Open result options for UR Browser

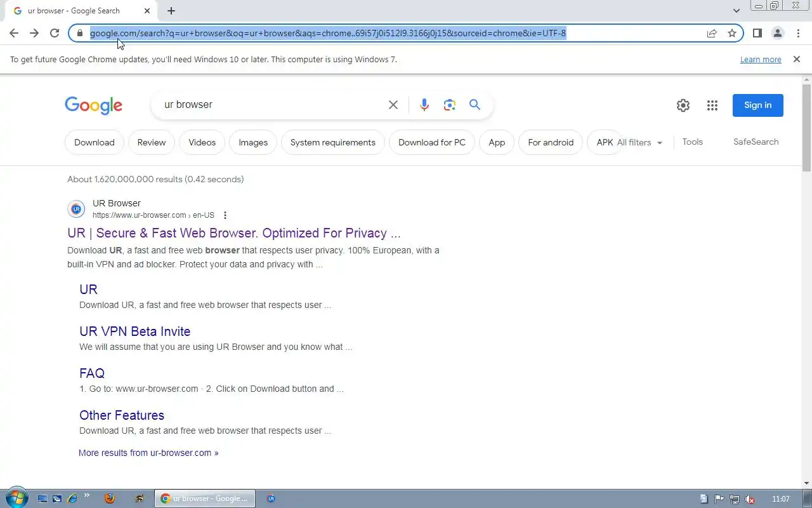225,215
